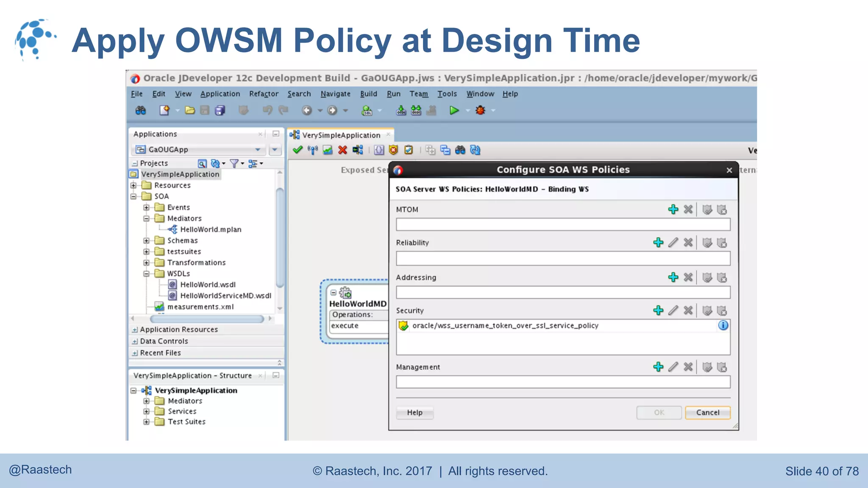The image size is (868, 488).
Task: Open the Navigate menu
Action: [x=335, y=94]
